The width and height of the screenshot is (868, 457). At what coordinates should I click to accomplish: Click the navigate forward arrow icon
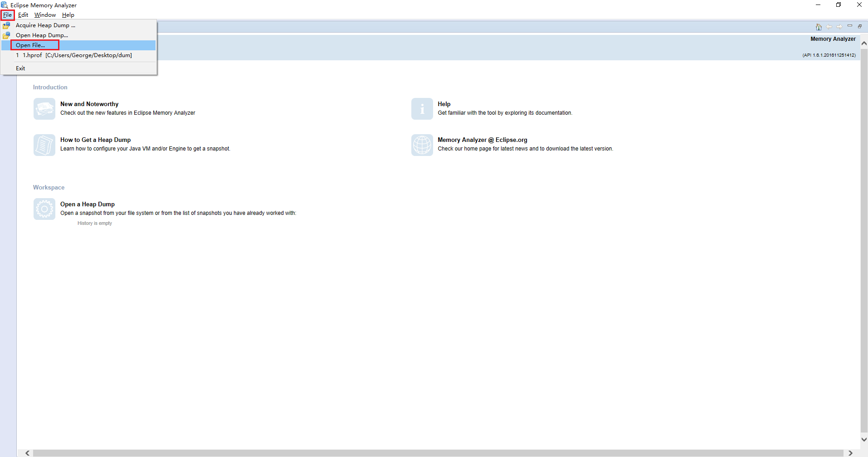pyautogui.click(x=839, y=27)
